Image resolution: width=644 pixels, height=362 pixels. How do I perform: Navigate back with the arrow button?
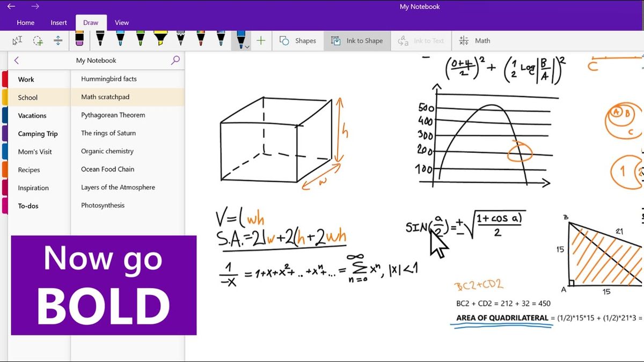(x=12, y=6)
